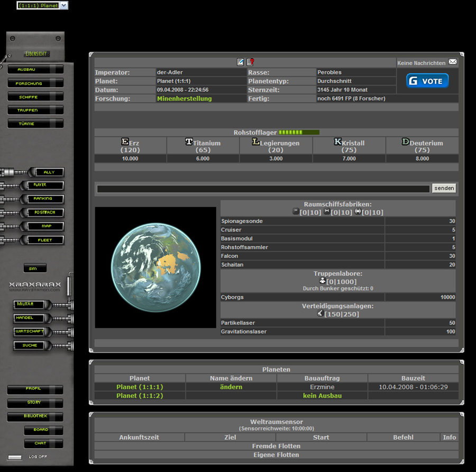The width and height of the screenshot is (476, 472).
Task: Click the Deuterium D icon
Action: (x=406, y=142)
